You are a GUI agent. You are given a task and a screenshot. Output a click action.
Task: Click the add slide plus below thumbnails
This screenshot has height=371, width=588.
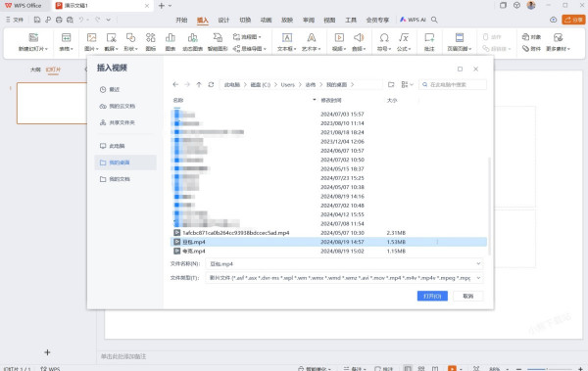[47, 352]
